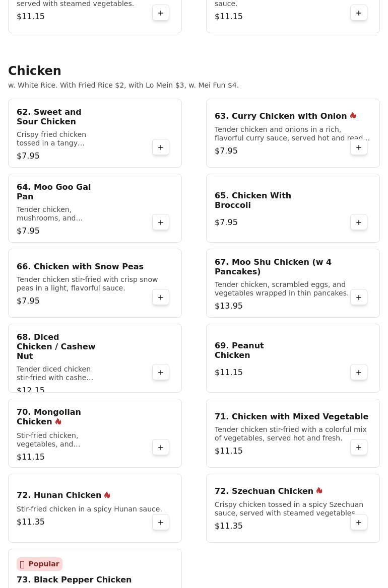Screen dimensions: 388x588
Task: Open the 69. Peanut Chicken item card
Action: tap(293, 358)
